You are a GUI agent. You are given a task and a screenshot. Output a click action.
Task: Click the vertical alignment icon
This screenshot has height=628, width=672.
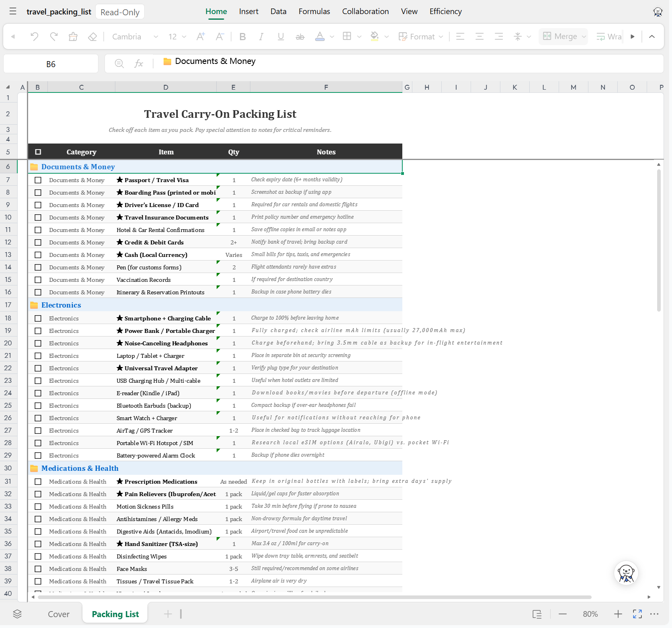[518, 37]
